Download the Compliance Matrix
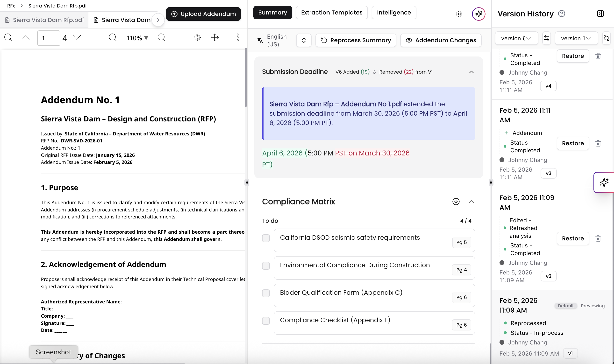The width and height of the screenshot is (614, 364). pyautogui.click(x=456, y=202)
